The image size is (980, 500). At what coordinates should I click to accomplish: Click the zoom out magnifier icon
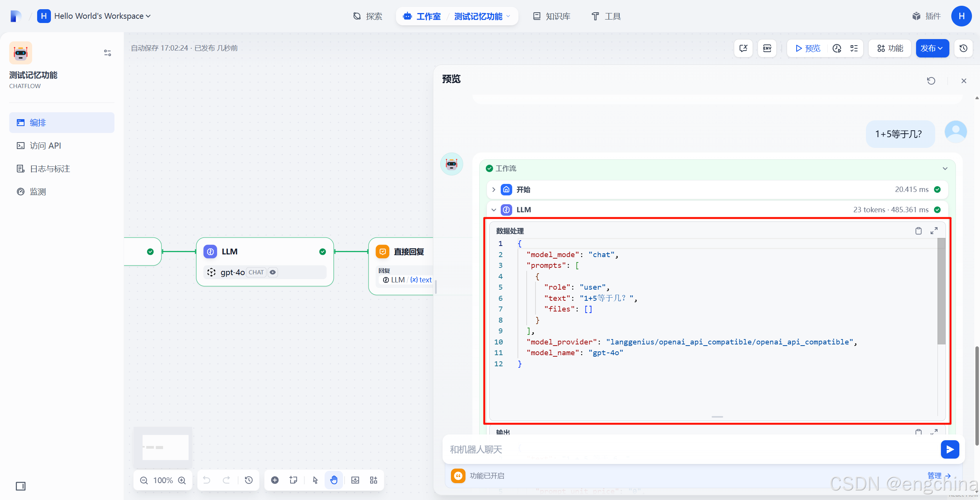click(144, 480)
